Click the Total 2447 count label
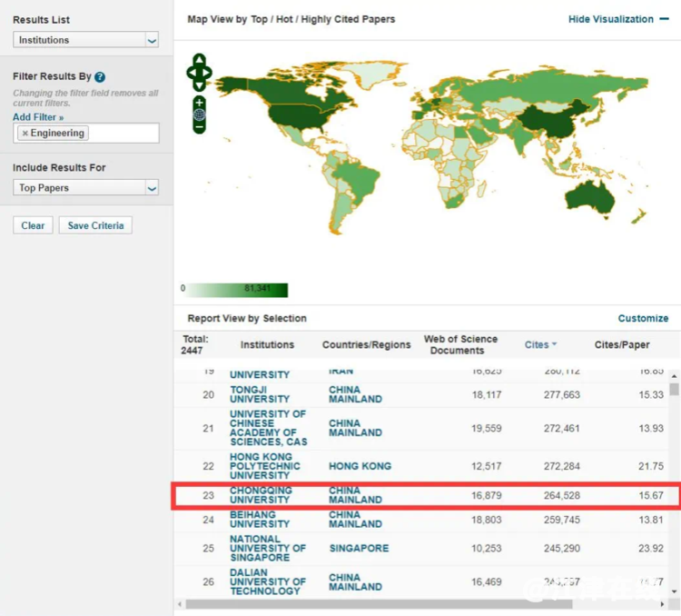This screenshot has height=616, width=681. 195,344
